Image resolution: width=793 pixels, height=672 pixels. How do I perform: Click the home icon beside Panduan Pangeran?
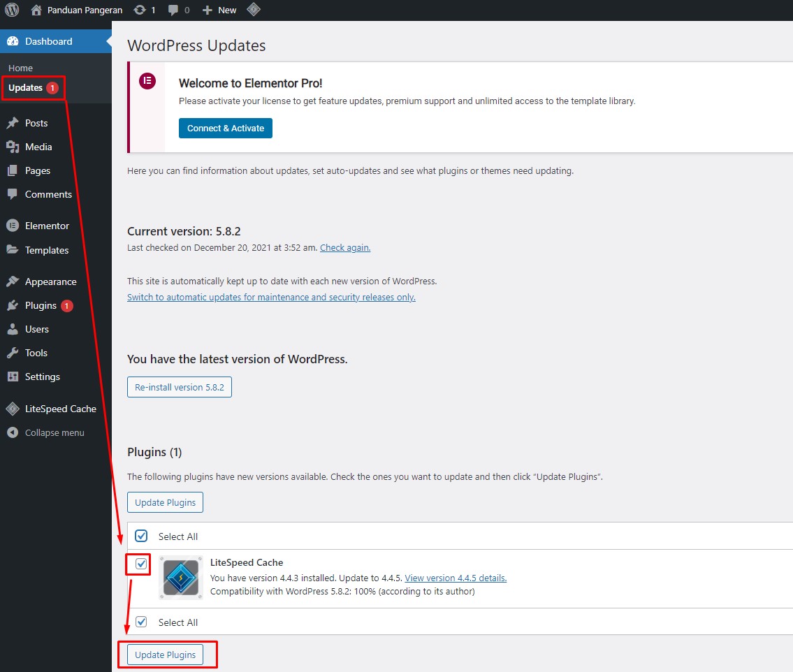point(36,10)
